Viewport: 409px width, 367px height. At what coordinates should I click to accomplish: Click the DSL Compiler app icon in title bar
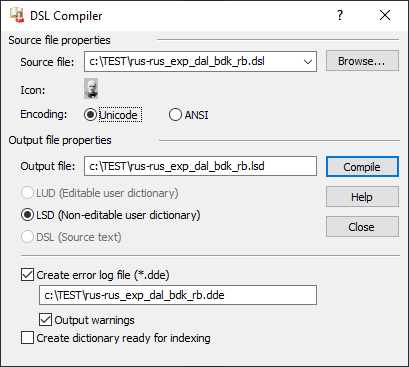(17, 15)
